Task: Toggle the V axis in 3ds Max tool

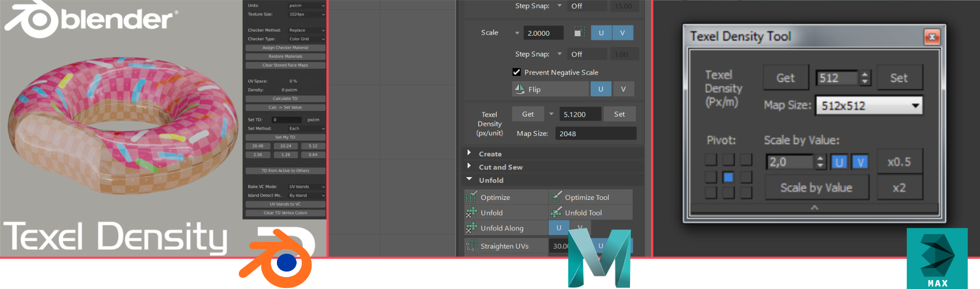Action: point(860,162)
